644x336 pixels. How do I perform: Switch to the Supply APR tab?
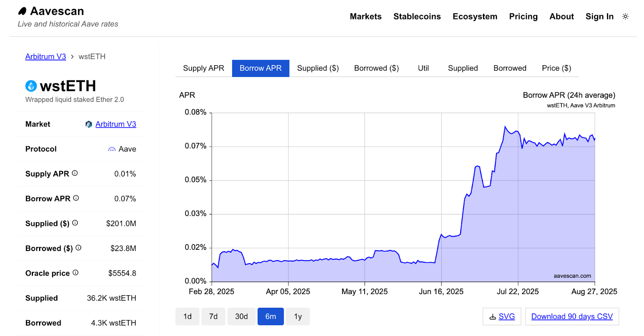pos(203,68)
